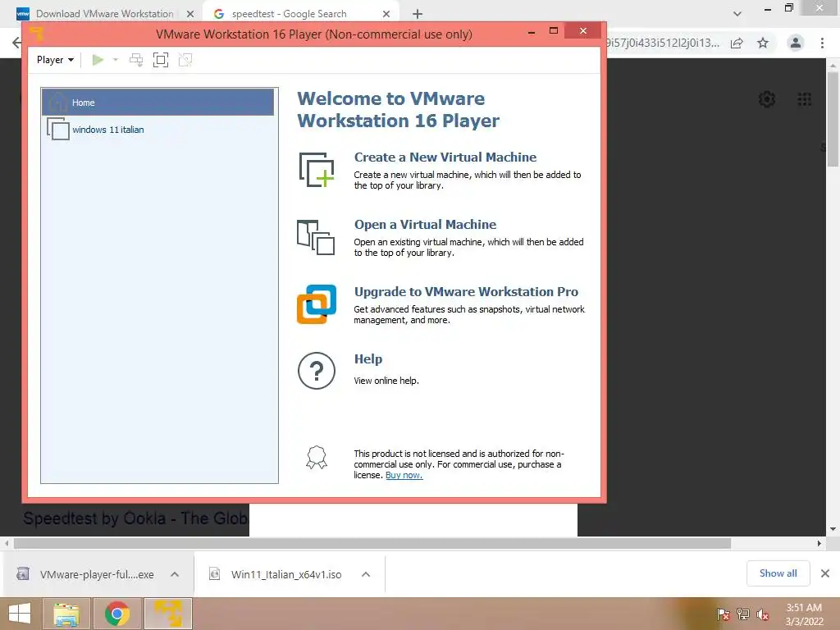Open the Chrome profile avatar
The width and height of the screenshot is (840, 630).
click(796, 43)
